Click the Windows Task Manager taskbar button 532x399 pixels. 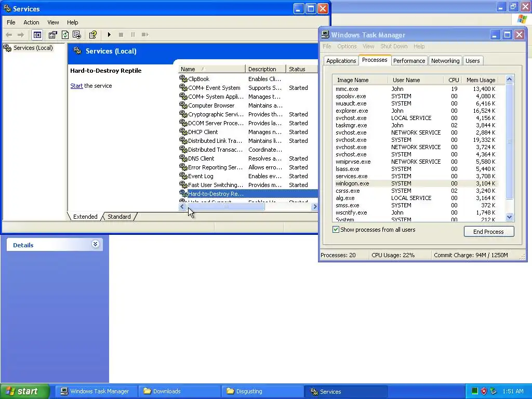click(96, 391)
